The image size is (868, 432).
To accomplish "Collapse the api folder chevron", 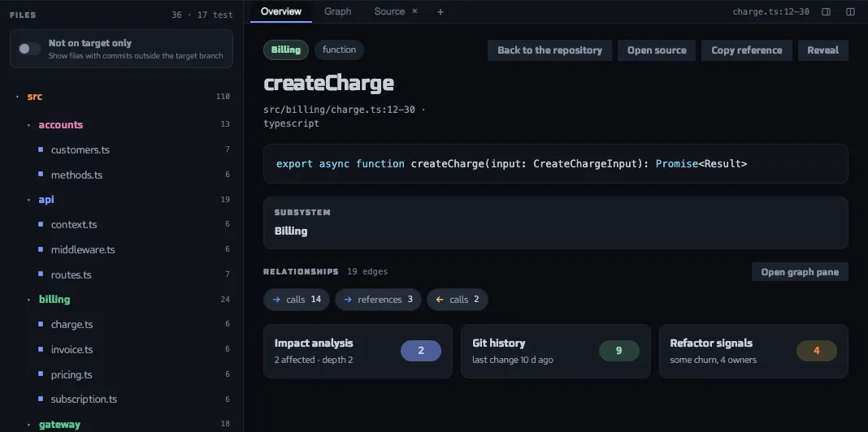I will tap(28, 200).
